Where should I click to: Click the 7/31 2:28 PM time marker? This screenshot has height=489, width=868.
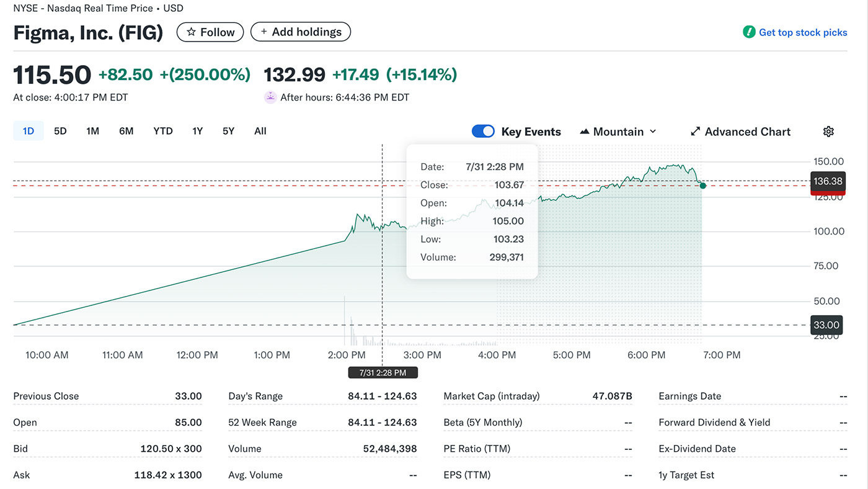(x=383, y=372)
